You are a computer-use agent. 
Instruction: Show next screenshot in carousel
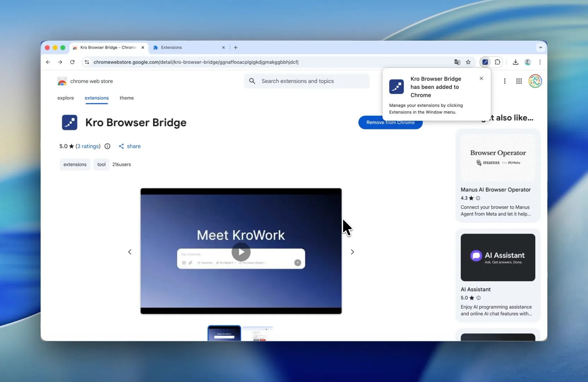[x=352, y=252]
